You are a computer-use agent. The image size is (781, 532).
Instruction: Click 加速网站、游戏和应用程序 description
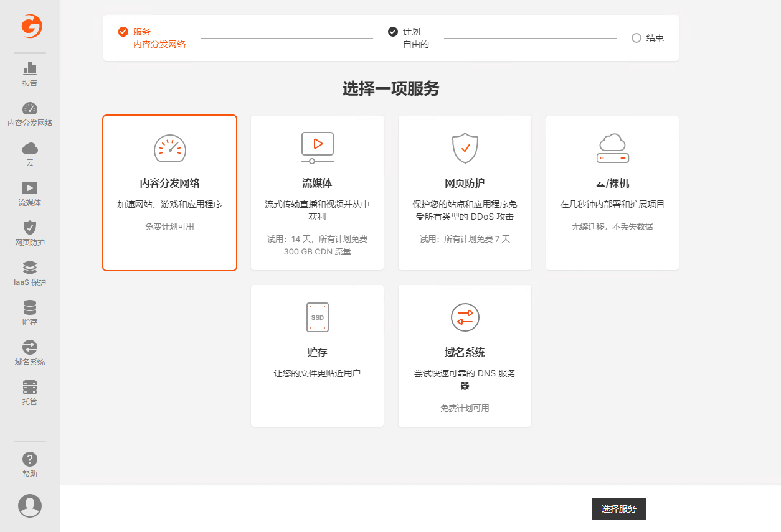pos(170,204)
